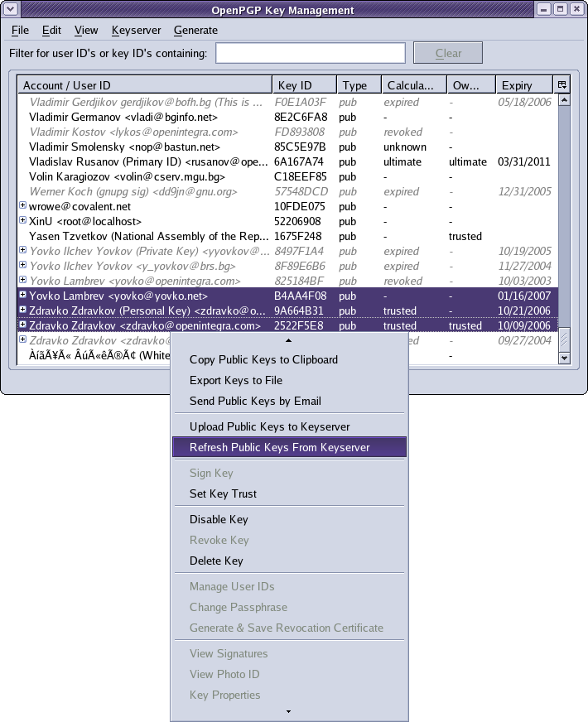Focus the user ID filter input field
This screenshot has height=722, width=588.
pos(311,53)
